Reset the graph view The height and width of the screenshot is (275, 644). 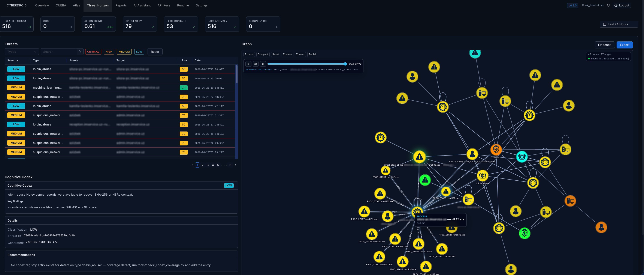click(275, 54)
